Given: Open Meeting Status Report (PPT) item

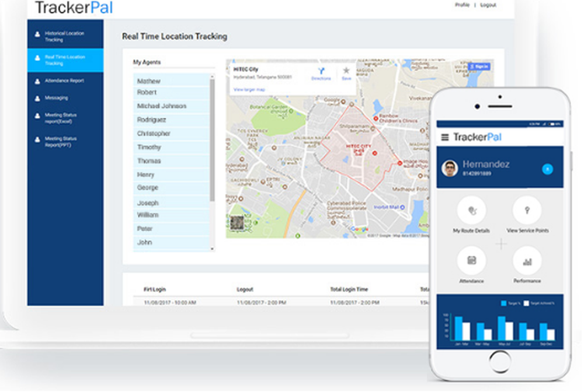Looking at the screenshot, I should tap(65, 142).
